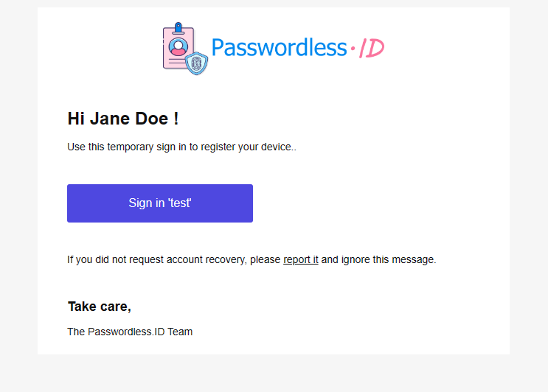Screen dimensions: 548x392
Task: Click the Sign in 'test' button
Action: click(x=160, y=203)
